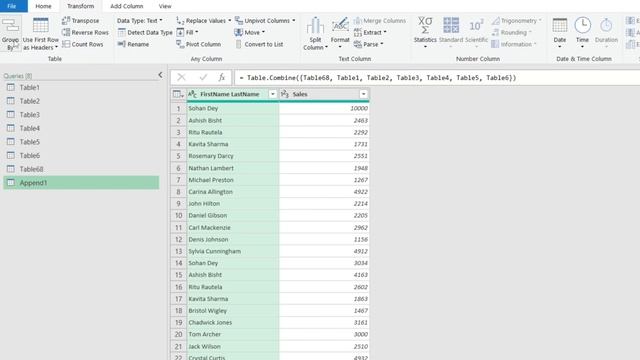This screenshot has height=360, width=640.
Task: Open the Unpivot Columns dropdown
Action: 265,20
